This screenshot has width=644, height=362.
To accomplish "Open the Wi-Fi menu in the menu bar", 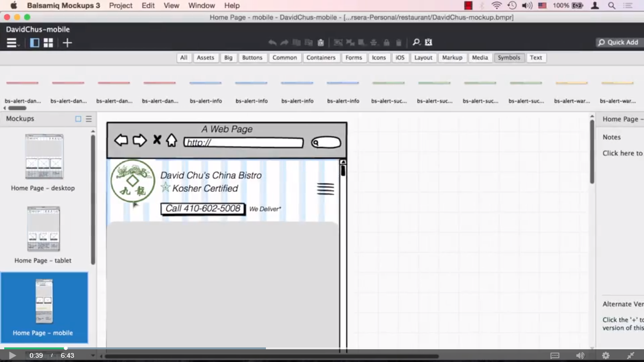I will (496, 5).
